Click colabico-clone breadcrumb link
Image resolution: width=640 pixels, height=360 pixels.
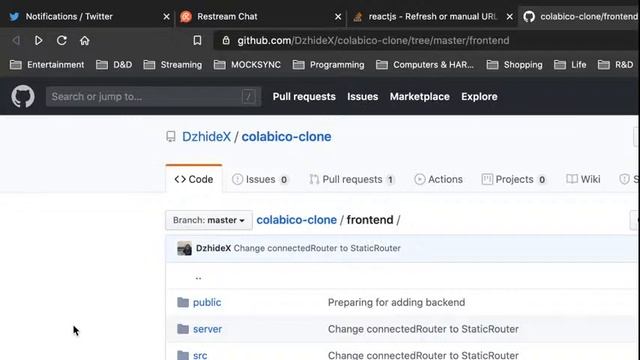tap(296, 220)
